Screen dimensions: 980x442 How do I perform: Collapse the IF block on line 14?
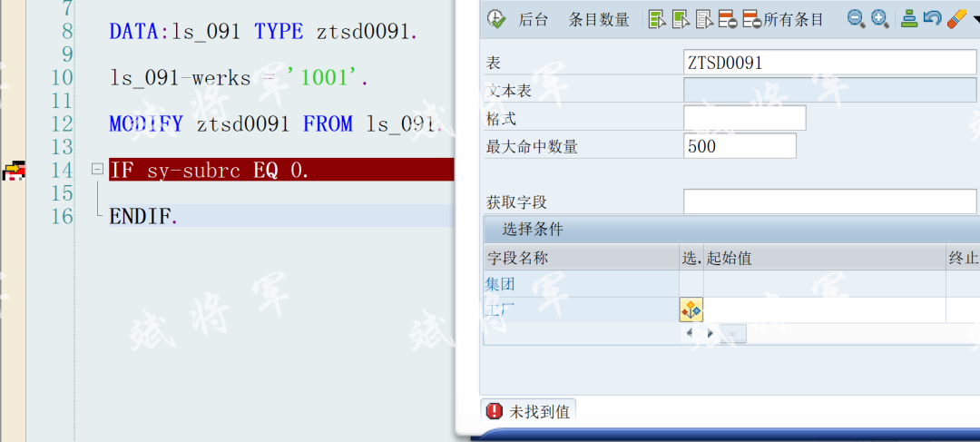pyautogui.click(x=97, y=169)
